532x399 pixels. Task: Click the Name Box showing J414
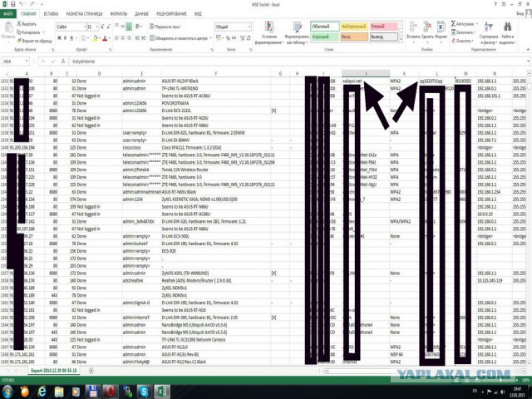pos(15,62)
